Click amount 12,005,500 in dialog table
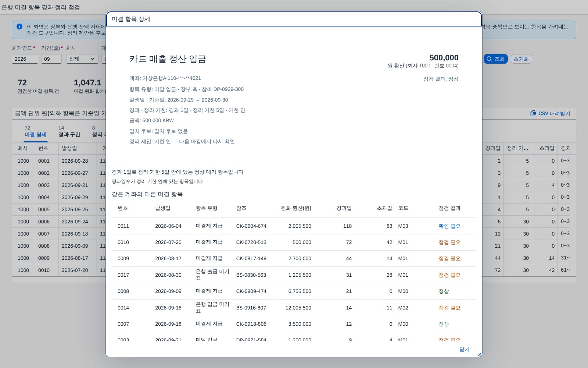The width and height of the screenshot is (588, 368). (298, 308)
